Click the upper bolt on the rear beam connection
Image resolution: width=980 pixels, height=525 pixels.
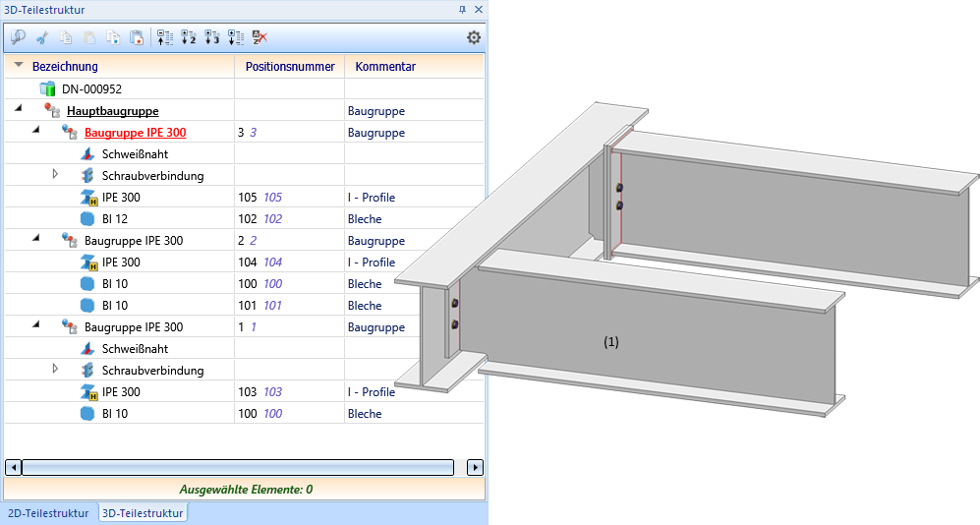coord(619,188)
